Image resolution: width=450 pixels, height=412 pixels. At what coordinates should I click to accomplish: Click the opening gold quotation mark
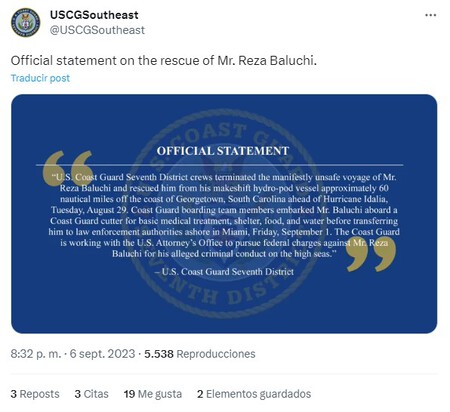pos(68,168)
